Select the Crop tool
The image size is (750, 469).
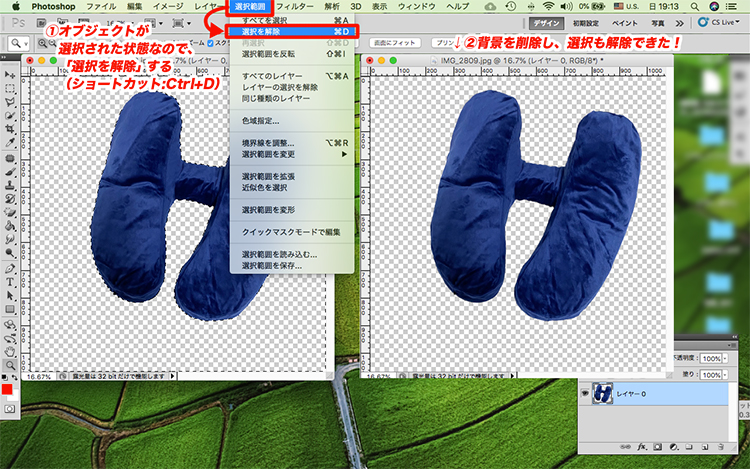click(10, 129)
